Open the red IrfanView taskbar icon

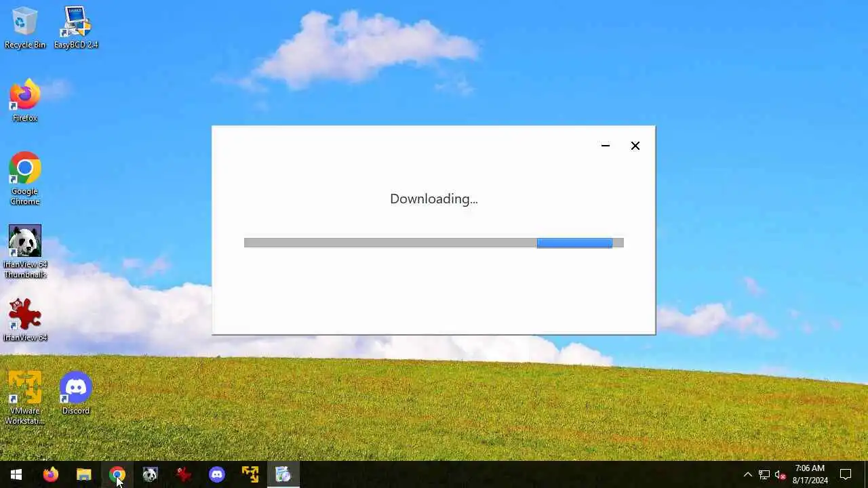click(183, 474)
